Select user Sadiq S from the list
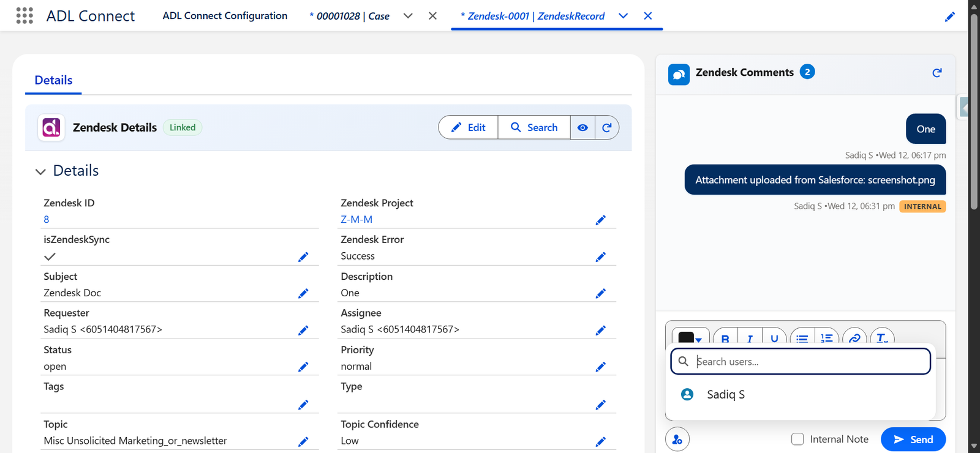980x453 pixels. pos(801,394)
